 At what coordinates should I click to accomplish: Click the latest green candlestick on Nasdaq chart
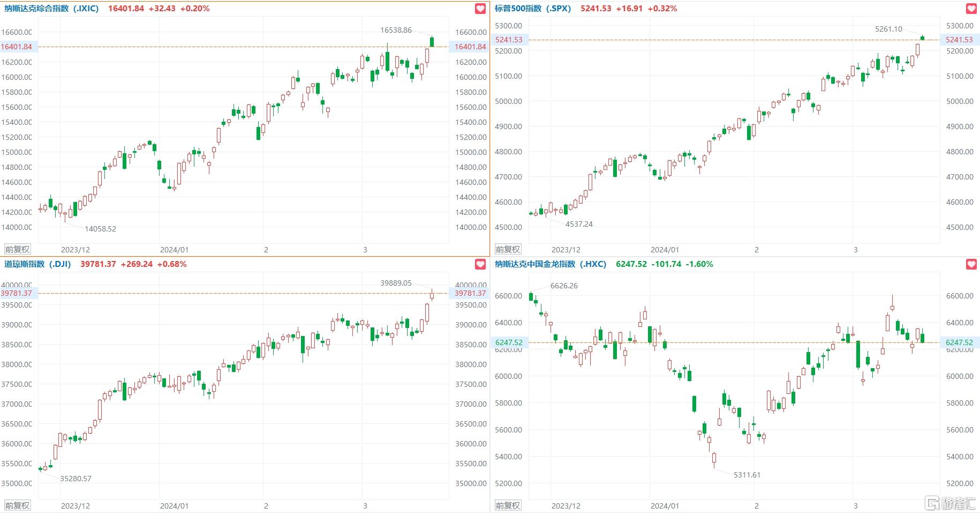tap(432, 41)
